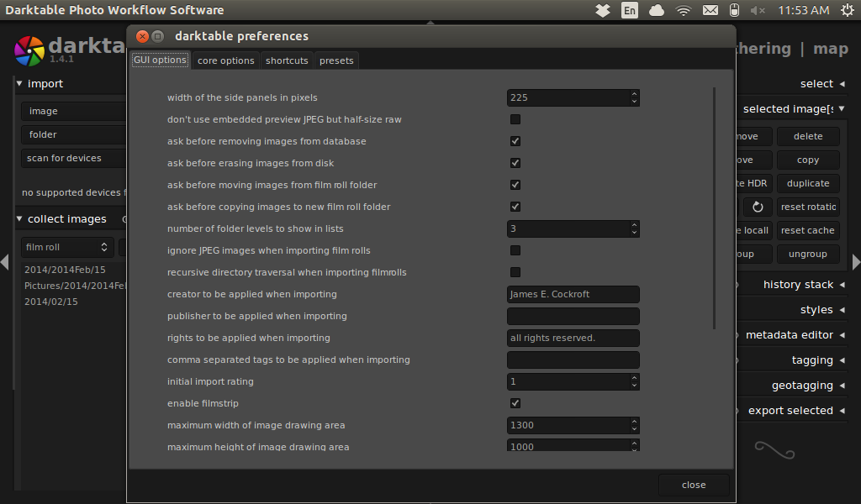Uncheck the enable filmstrip checkbox

pyautogui.click(x=515, y=403)
